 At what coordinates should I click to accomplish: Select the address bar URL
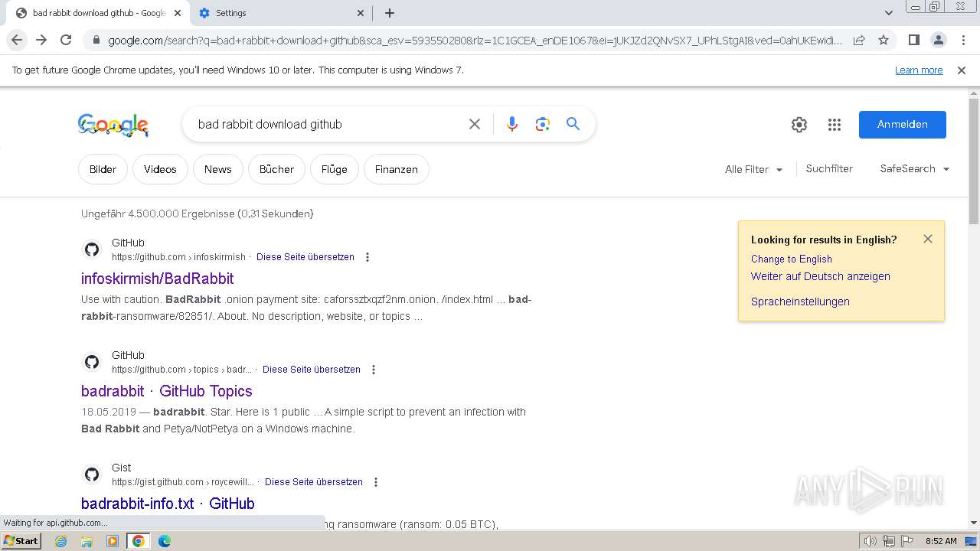click(475, 41)
